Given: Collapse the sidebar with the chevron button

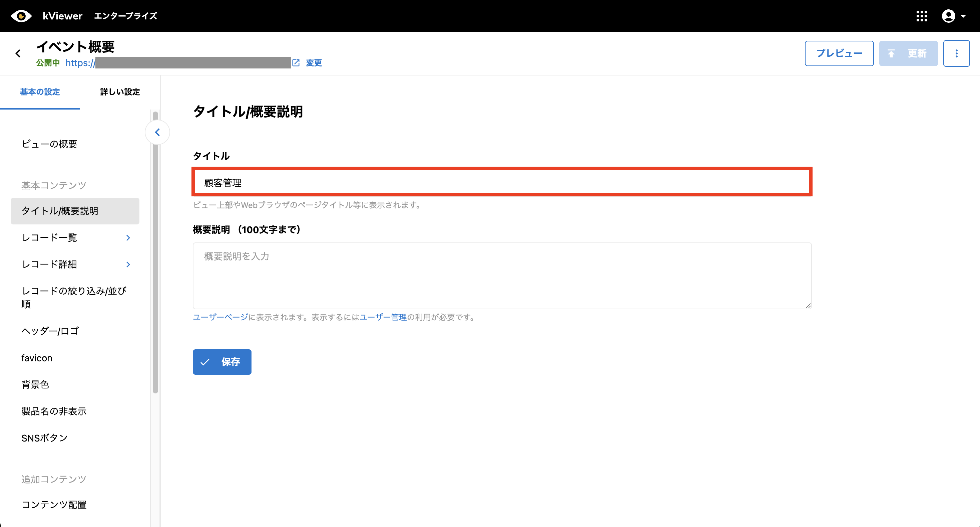Looking at the screenshot, I should click(x=157, y=132).
